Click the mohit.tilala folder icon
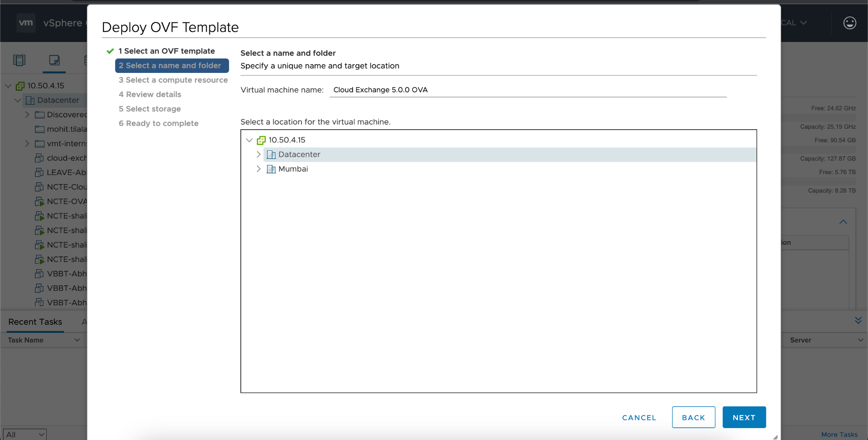Viewport: 868px width, 440px height. pyautogui.click(x=40, y=129)
